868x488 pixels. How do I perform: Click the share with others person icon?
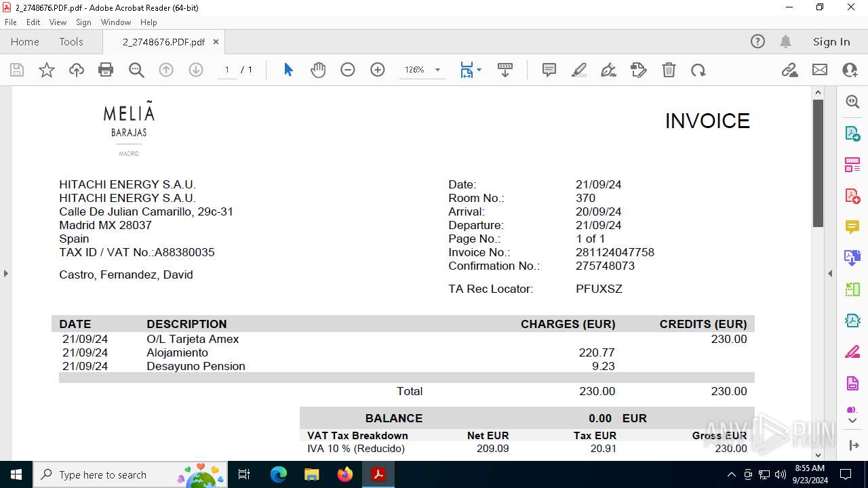point(850,70)
